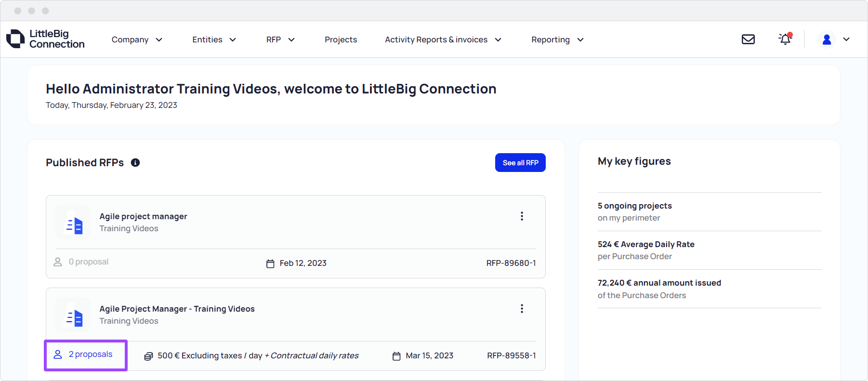
Task: Open the Agile project manager RFP title
Action: [x=144, y=217]
